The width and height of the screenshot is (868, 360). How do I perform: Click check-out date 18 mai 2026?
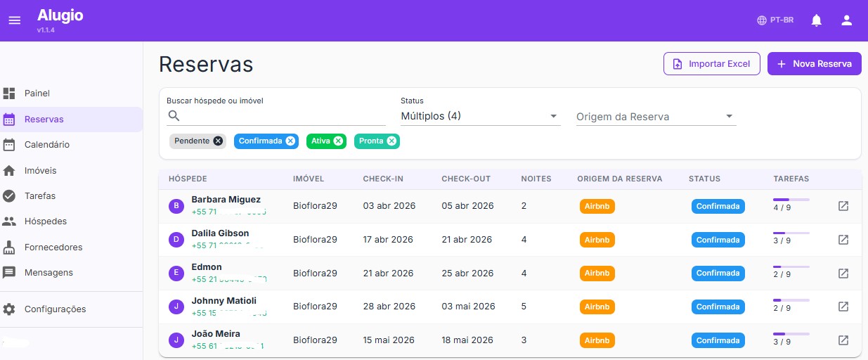(467, 340)
